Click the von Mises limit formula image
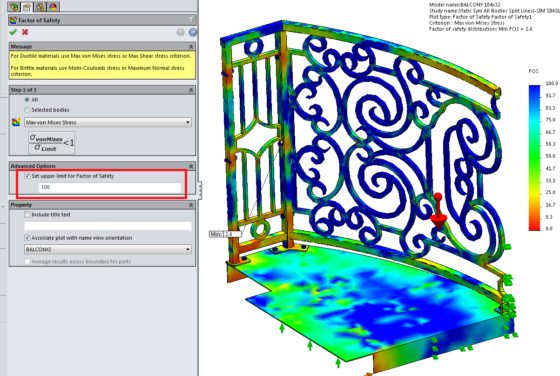 click(51, 143)
